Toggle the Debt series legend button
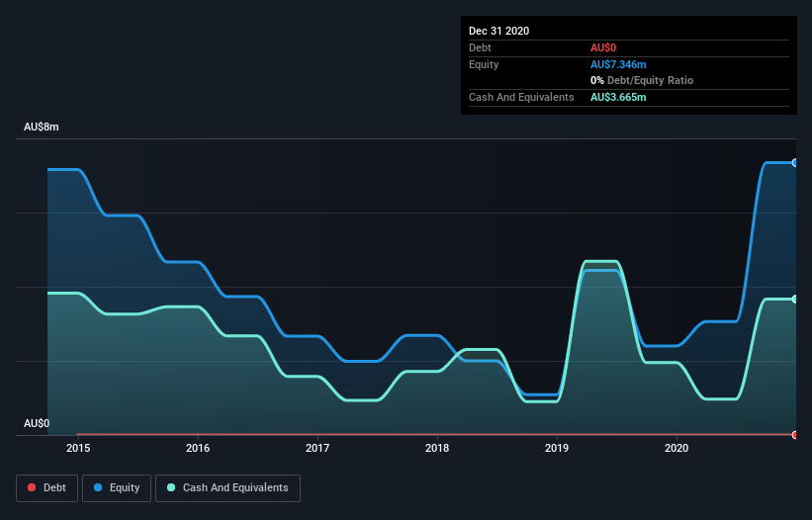 [46, 488]
